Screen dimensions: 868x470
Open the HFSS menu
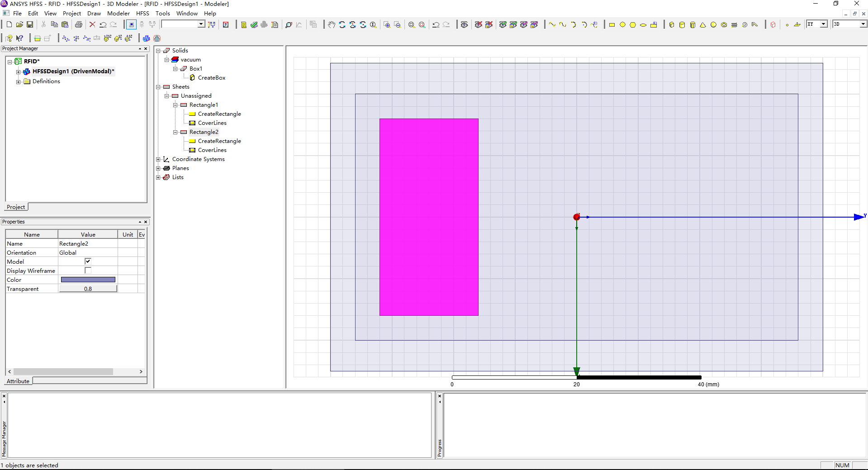[142, 14]
